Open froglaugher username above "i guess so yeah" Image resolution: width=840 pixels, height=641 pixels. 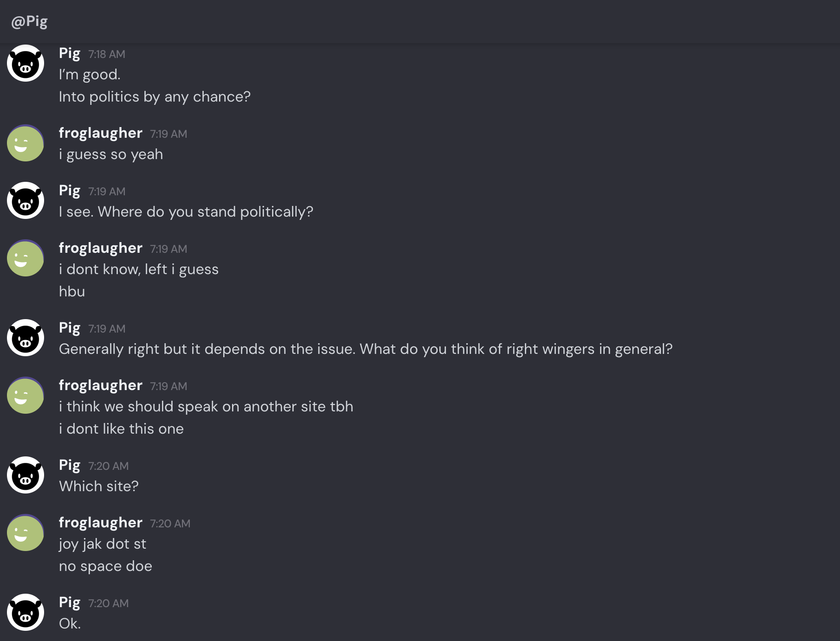[x=100, y=133]
